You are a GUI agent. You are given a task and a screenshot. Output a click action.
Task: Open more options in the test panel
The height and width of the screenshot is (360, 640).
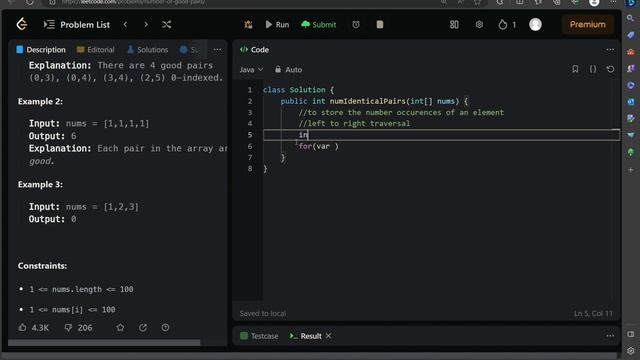[610, 336]
